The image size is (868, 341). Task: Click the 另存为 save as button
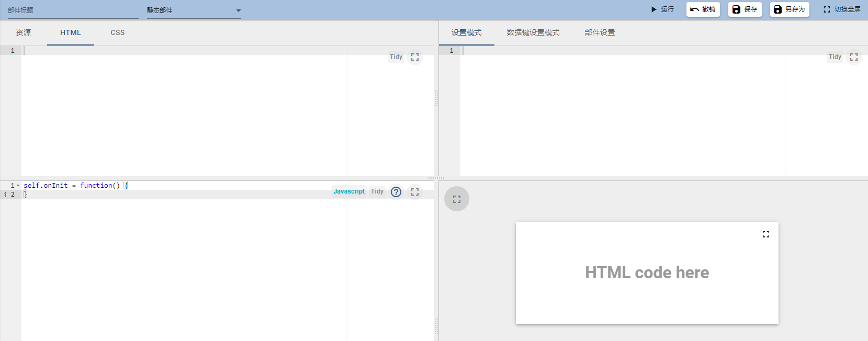tap(789, 9)
